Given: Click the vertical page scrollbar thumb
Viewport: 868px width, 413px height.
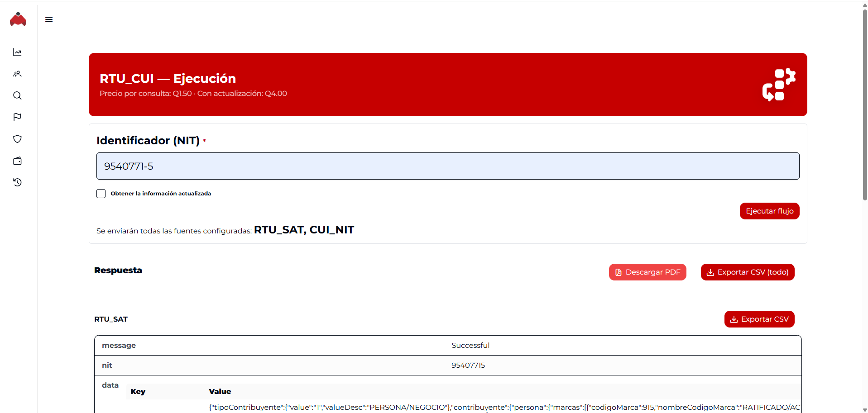Looking at the screenshot, I should pyautogui.click(x=864, y=104).
